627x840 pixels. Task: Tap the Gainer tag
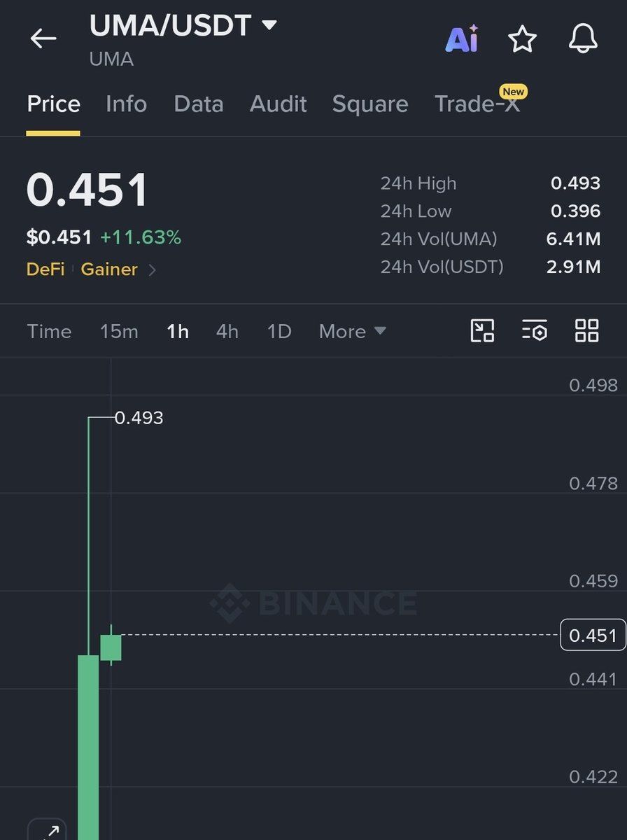pos(109,269)
